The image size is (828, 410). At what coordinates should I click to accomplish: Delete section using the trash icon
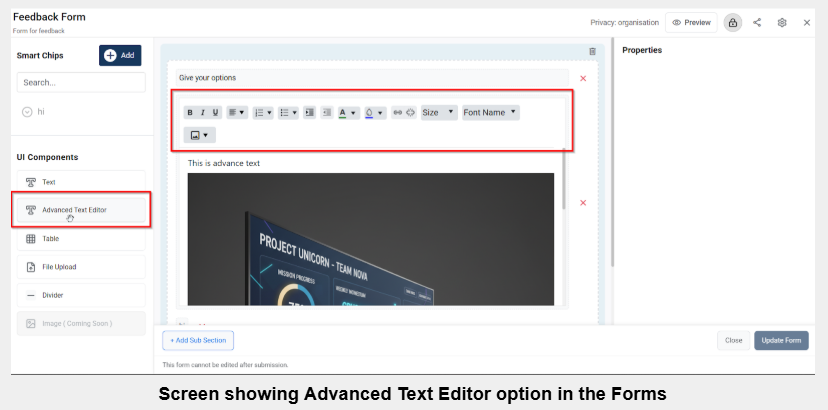tap(592, 51)
